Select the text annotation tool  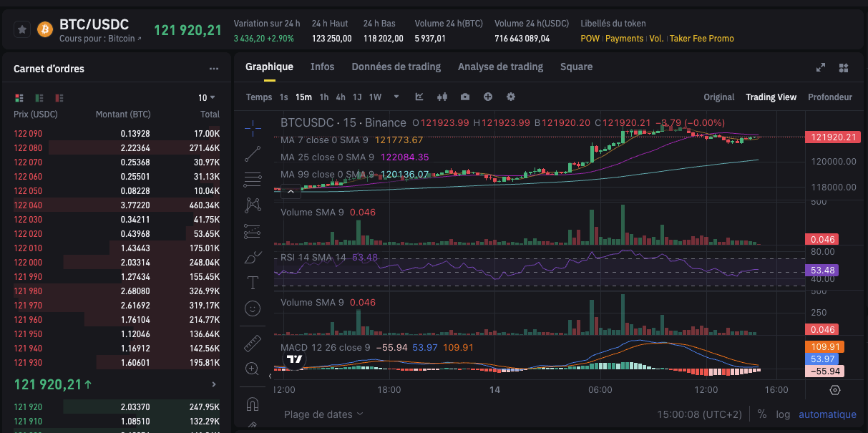pos(252,283)
